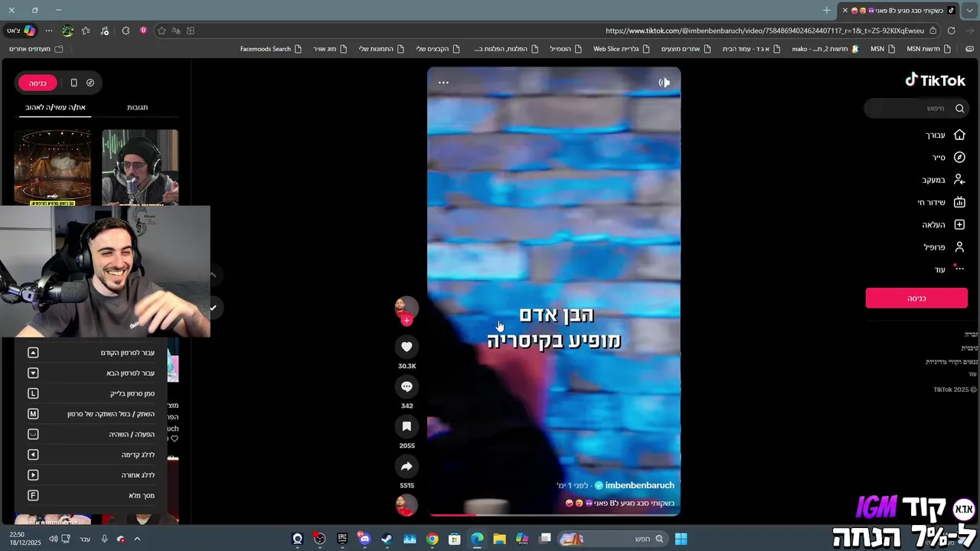Click the Edge profile avatar icon
Screen dimensions: 980x551
(x=67, y=31)
